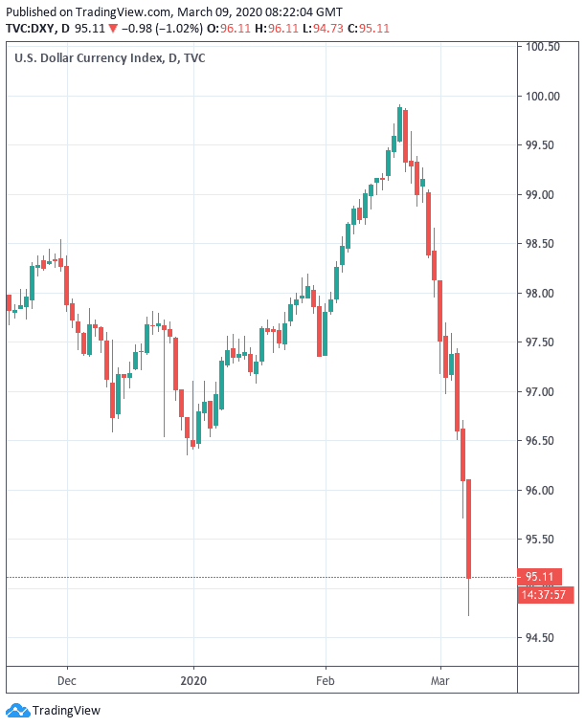Viewport: 585px width, 728px height.
Task: Click the last red candle near 95.11
Action: [469, 529]
